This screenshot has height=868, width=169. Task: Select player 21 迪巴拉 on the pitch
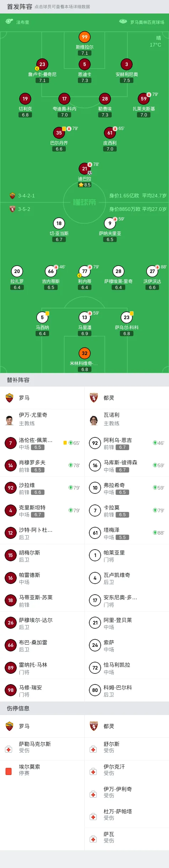85,169
